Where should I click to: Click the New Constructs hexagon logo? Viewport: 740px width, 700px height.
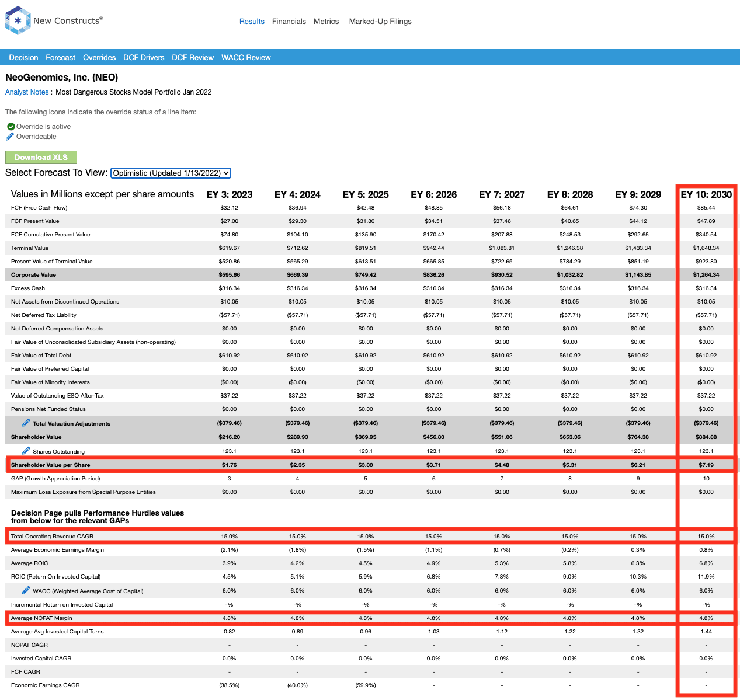point(18,20)
